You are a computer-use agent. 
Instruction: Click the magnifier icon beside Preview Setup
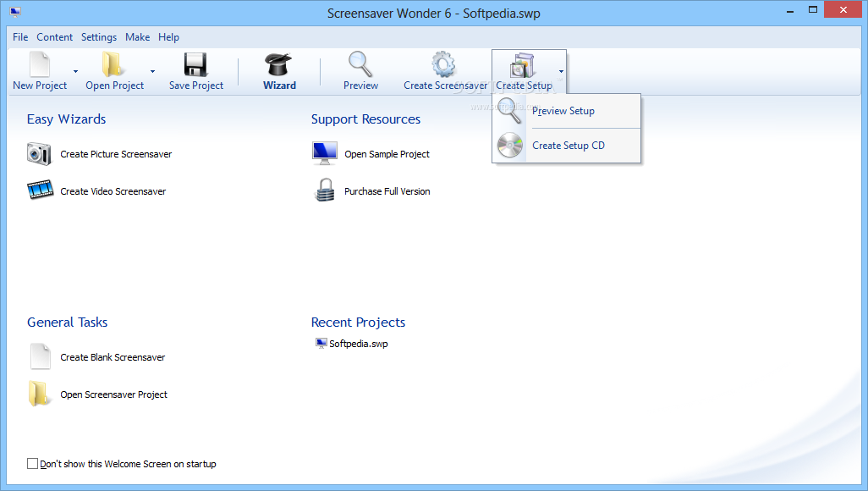(508, 111)
